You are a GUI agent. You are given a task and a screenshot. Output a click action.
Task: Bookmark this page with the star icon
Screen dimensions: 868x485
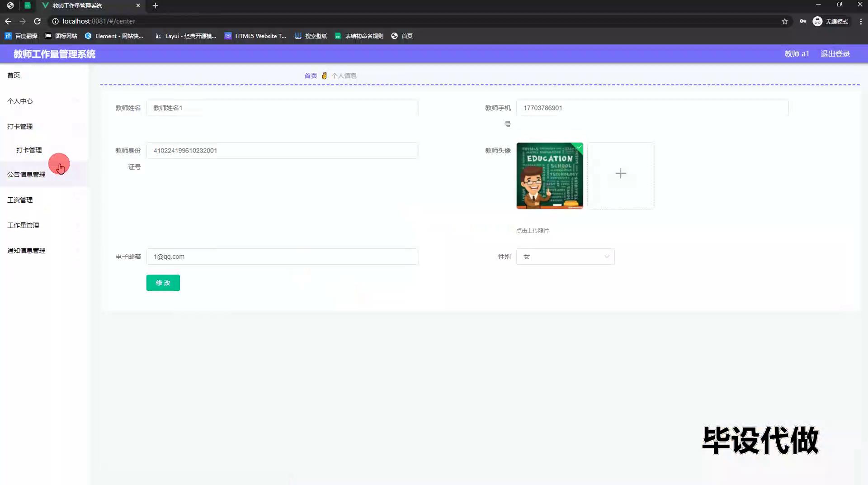785,21
